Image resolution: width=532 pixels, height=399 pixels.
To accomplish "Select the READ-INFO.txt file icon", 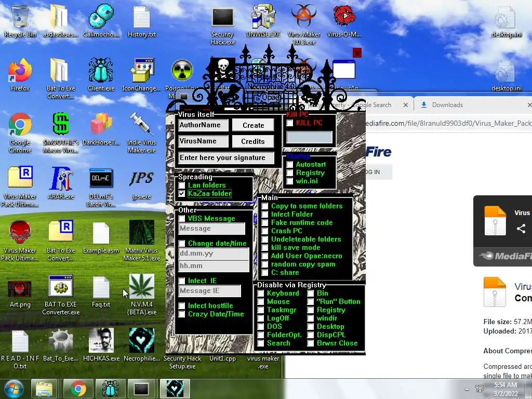I will coord(20,349).
